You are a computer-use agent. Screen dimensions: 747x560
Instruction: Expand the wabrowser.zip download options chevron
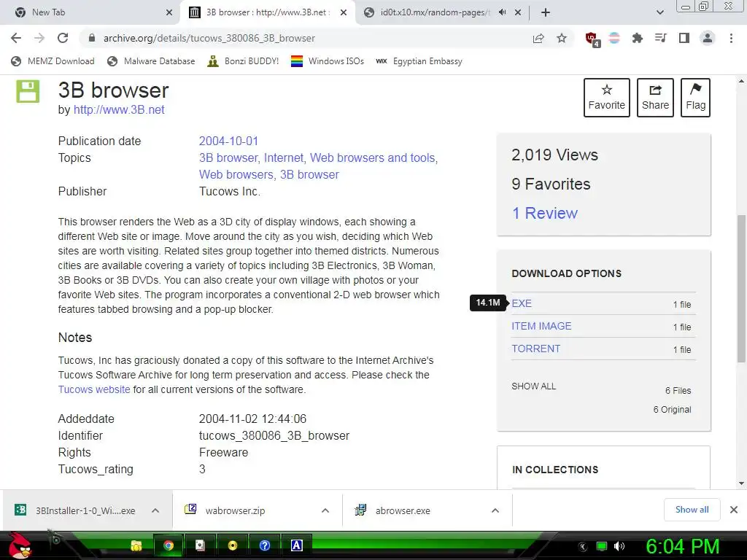pos(325,510)
